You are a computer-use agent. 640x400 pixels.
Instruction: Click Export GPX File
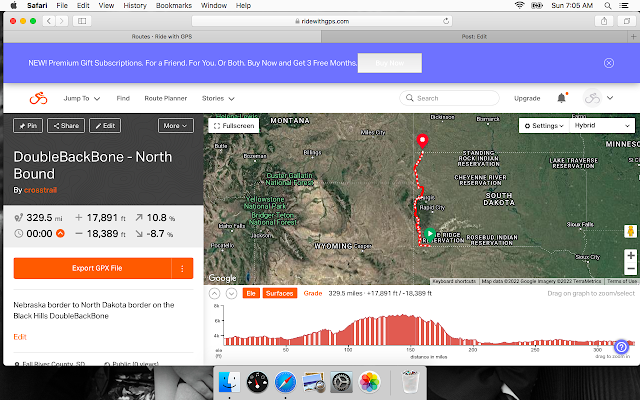coord(93,268)
